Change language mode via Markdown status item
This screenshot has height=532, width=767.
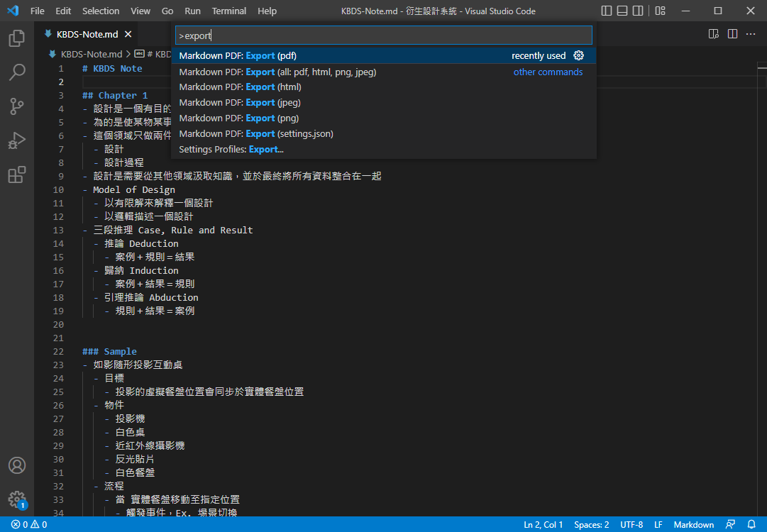pyautogui.click(x=694, y=525)
